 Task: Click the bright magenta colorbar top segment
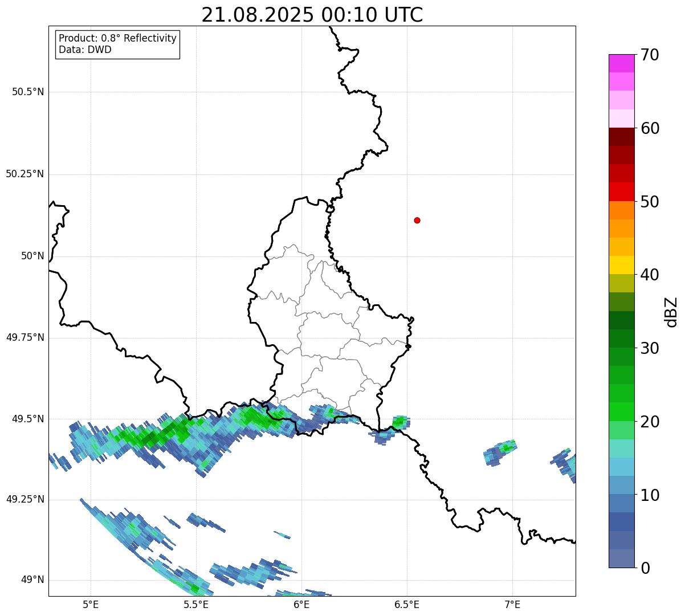click(622, 63)
